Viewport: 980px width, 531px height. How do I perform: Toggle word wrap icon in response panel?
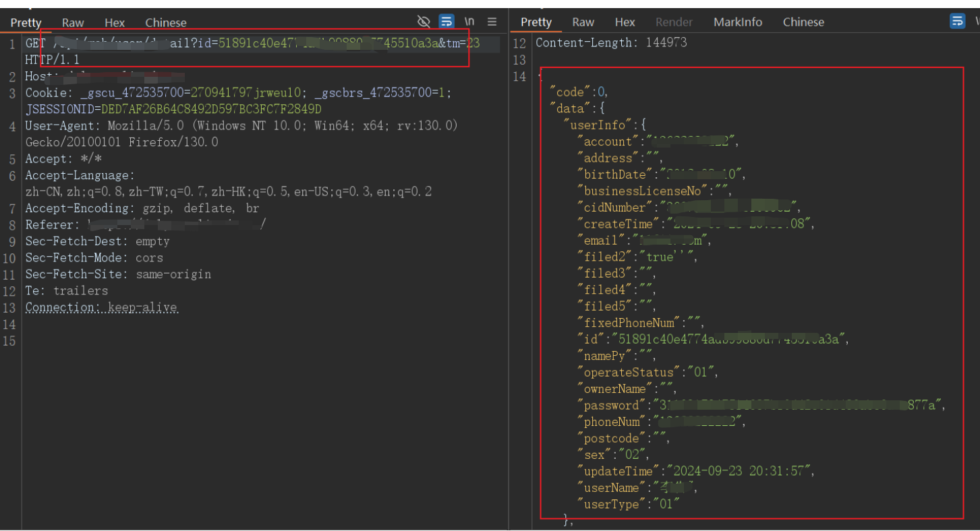tap(958, 21)
